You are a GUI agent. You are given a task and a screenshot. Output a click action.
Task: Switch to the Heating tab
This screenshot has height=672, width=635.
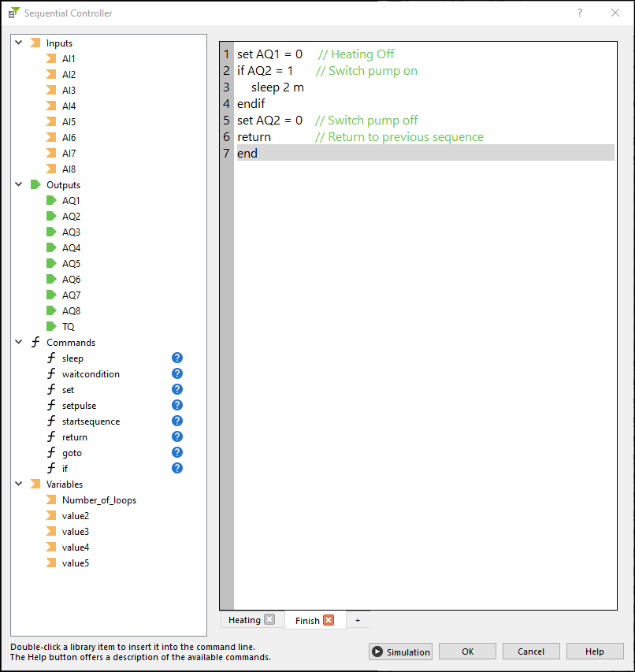pos(244,620)
